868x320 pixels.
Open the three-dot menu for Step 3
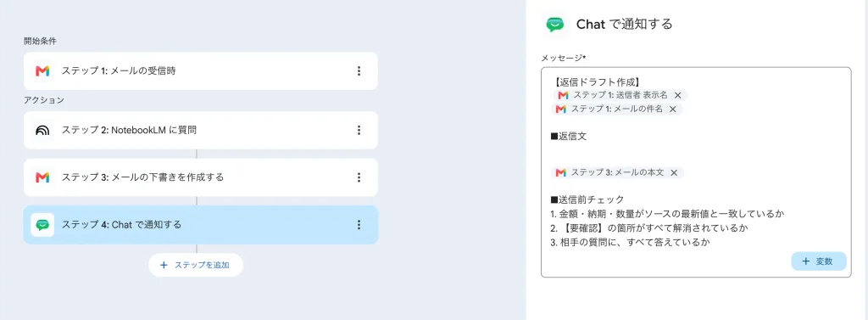359,177
